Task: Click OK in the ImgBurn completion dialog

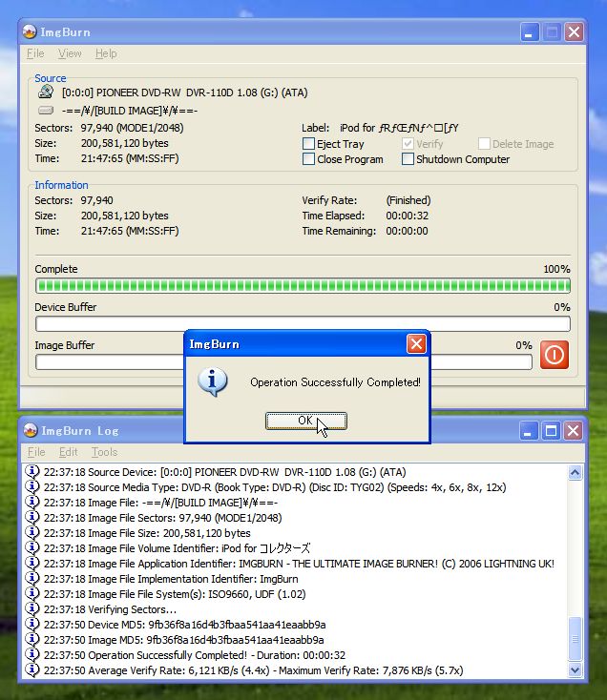Action: (x=306, y=421)
